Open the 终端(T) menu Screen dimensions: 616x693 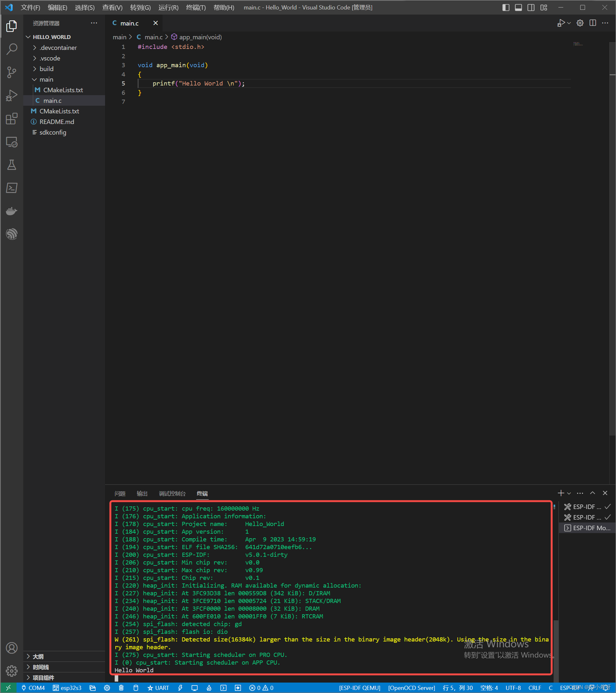(x=196, y=7)
